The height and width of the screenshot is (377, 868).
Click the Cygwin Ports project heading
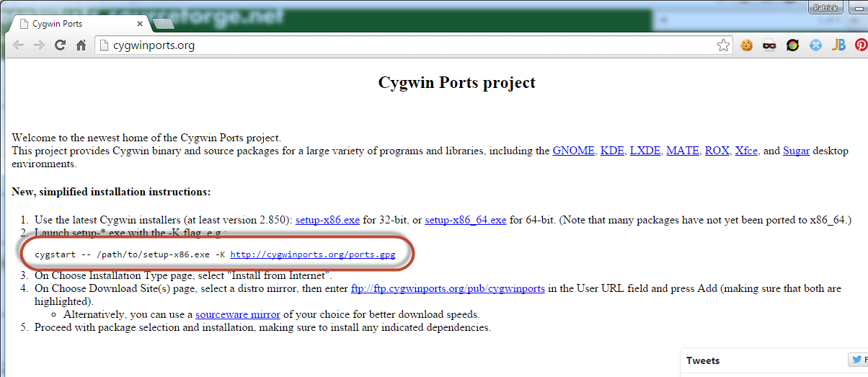click(457, 82)
